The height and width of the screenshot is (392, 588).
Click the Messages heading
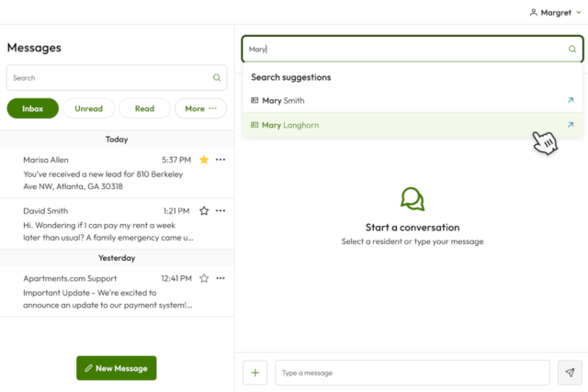coord(34,48)
